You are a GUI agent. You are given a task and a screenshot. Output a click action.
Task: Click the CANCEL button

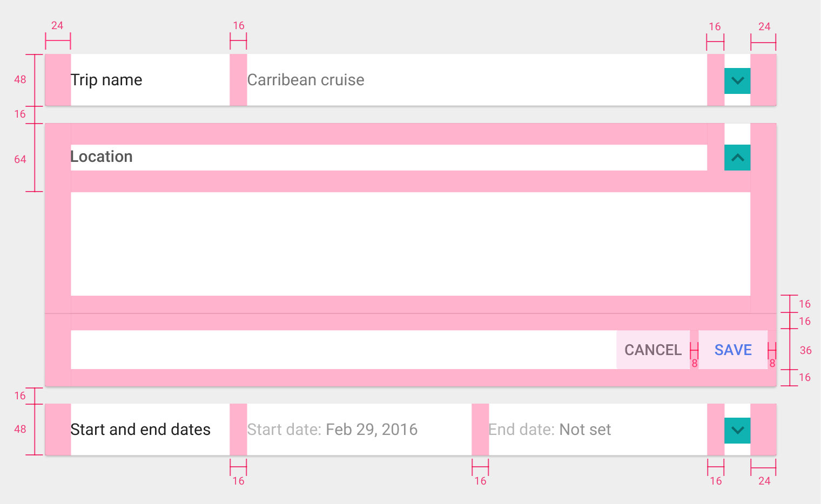pos(653,350)
